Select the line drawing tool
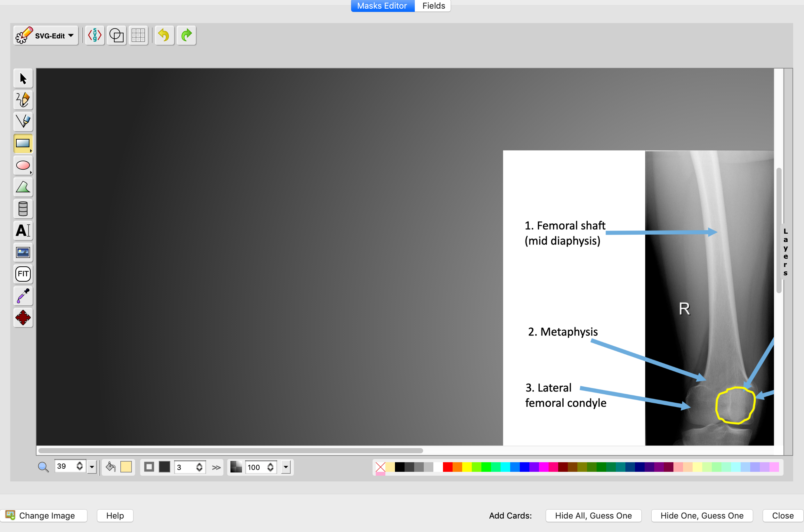 (x=22, y=121)
